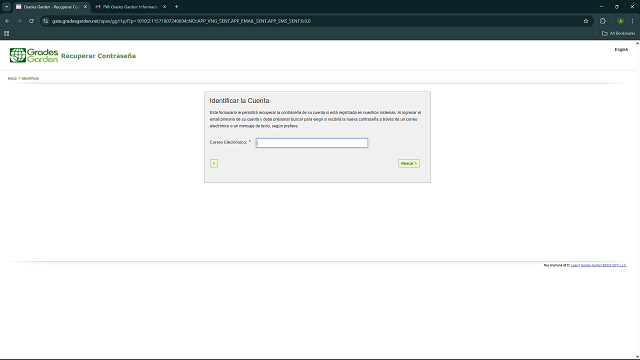Open the Inicio breadcrumb link

click(x=12, y=78)
